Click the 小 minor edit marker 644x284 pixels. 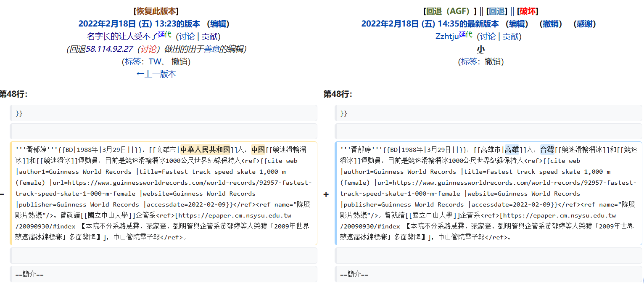pyautogui.click(x=480, y=49)
